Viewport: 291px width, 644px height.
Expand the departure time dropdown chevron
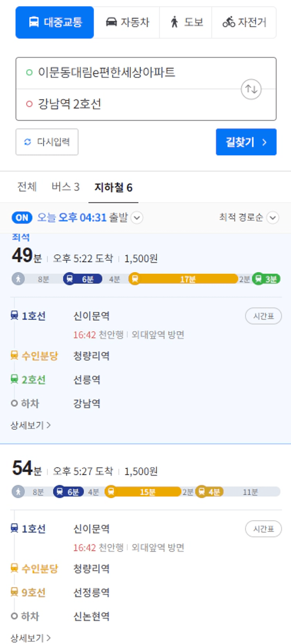coord(137,218)
